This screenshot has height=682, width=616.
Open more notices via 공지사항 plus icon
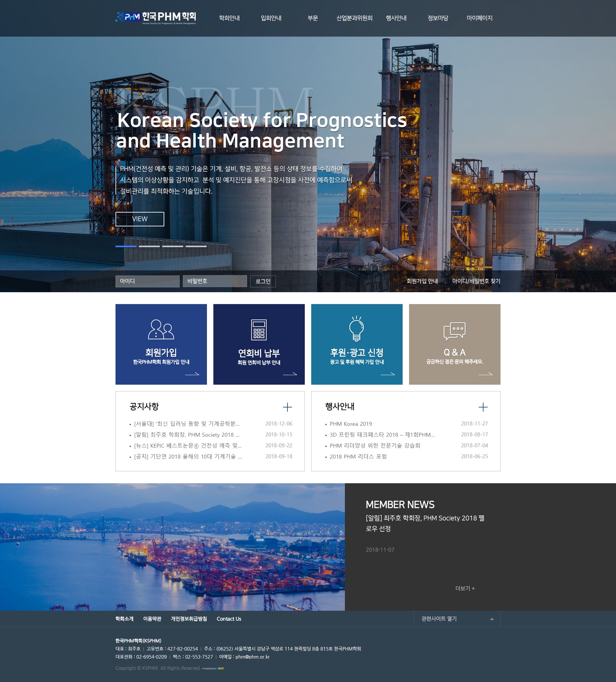point(287,407)
